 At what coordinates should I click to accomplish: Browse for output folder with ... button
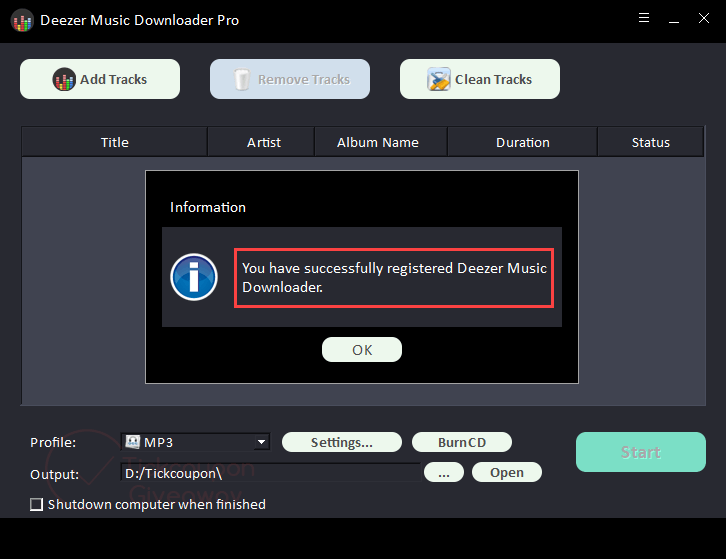[444, 472]
